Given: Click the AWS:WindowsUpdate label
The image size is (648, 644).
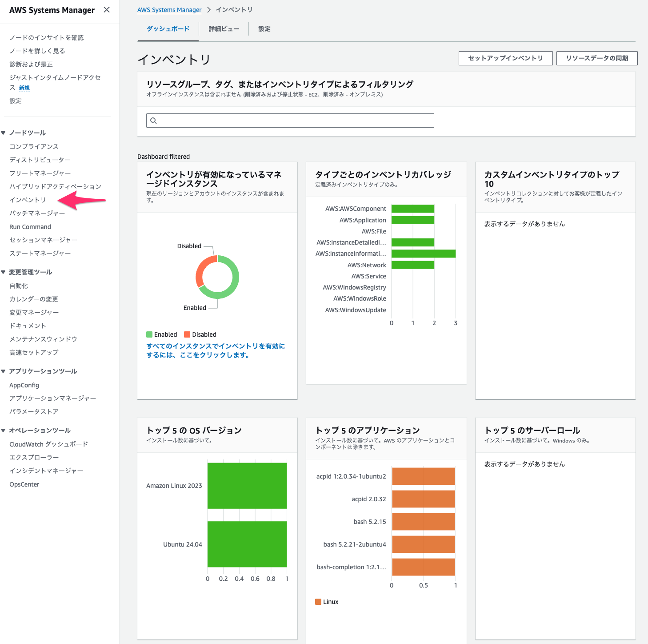Looking at the screenshot, I should click(356, 310).
